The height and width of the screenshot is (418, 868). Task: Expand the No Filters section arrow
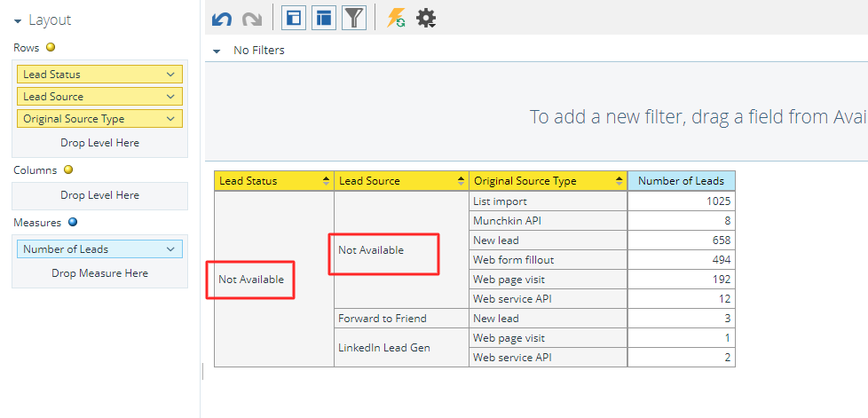217,51
